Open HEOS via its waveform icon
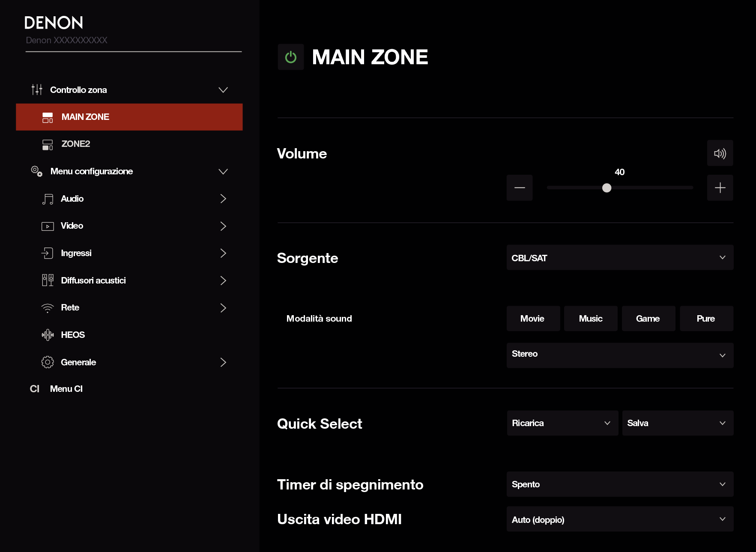The width and height of the screenshot is (756, 552). click(48, 335)
